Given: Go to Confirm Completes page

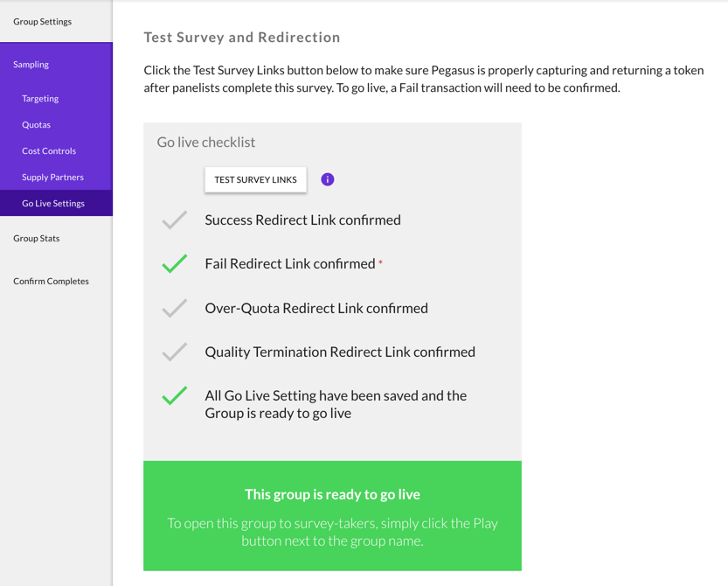Looking at the screenshot, I should tap(51, 281).
